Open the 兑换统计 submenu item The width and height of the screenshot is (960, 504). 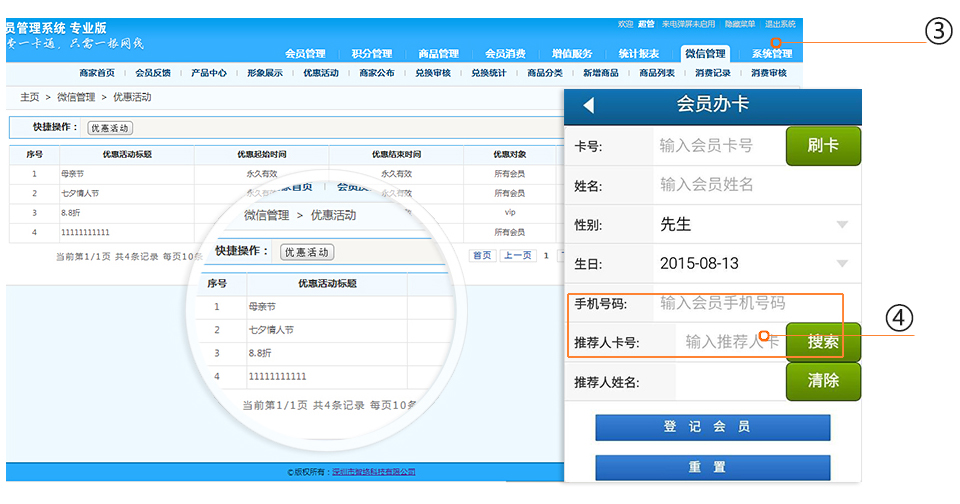click(x=489, y=73)
